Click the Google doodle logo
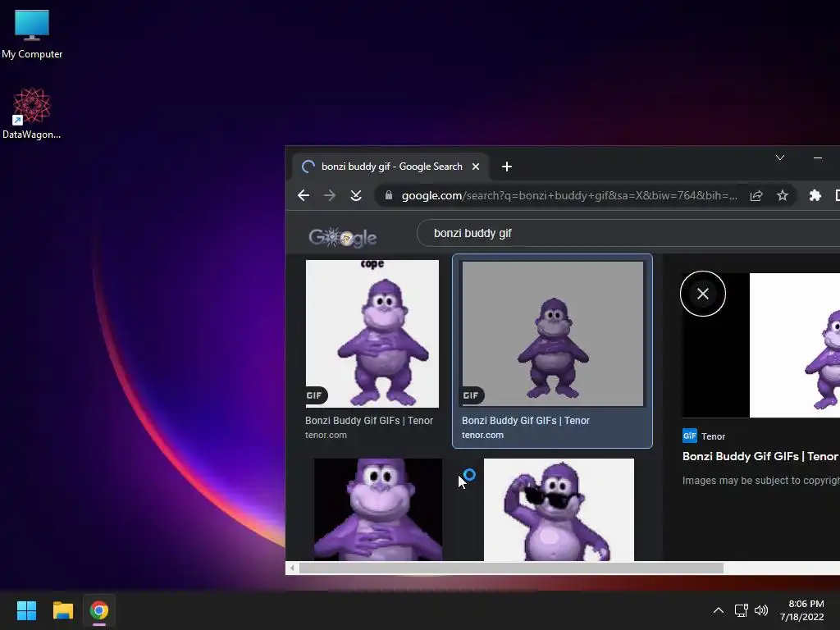This screenshot has width=840, height=630. (343, 237)
